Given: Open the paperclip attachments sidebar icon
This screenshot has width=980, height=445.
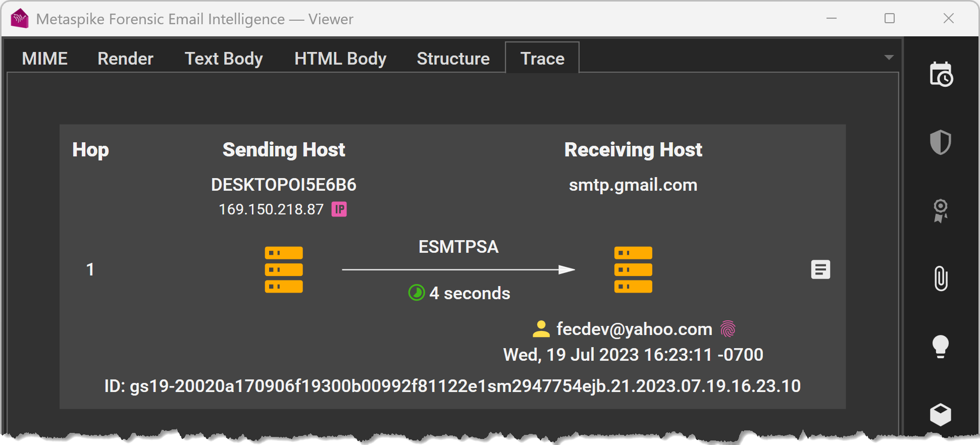Looking at the screenshot, I should point(941,279).
